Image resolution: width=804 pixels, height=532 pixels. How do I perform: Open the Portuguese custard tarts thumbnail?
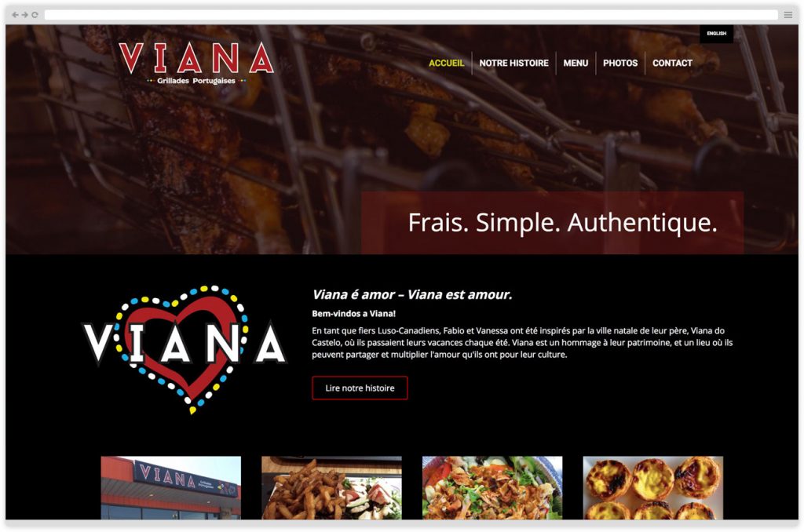[652, 488]
